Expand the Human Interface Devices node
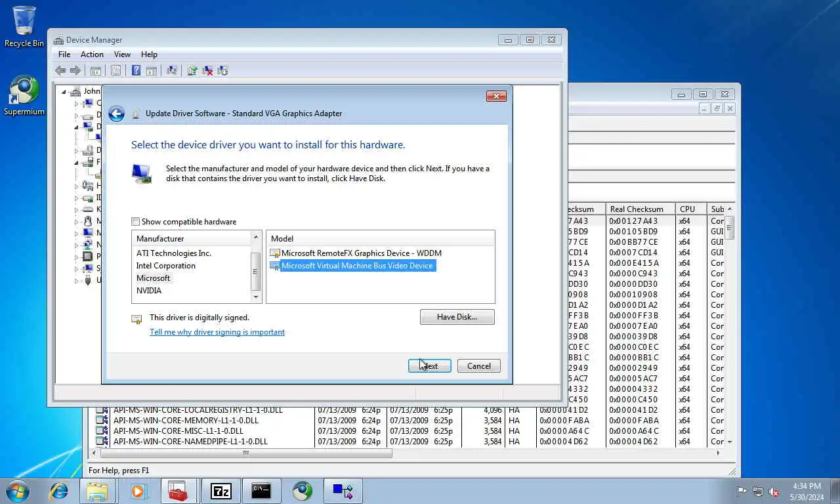The image size is (840, 504). (x=76, y=186)
